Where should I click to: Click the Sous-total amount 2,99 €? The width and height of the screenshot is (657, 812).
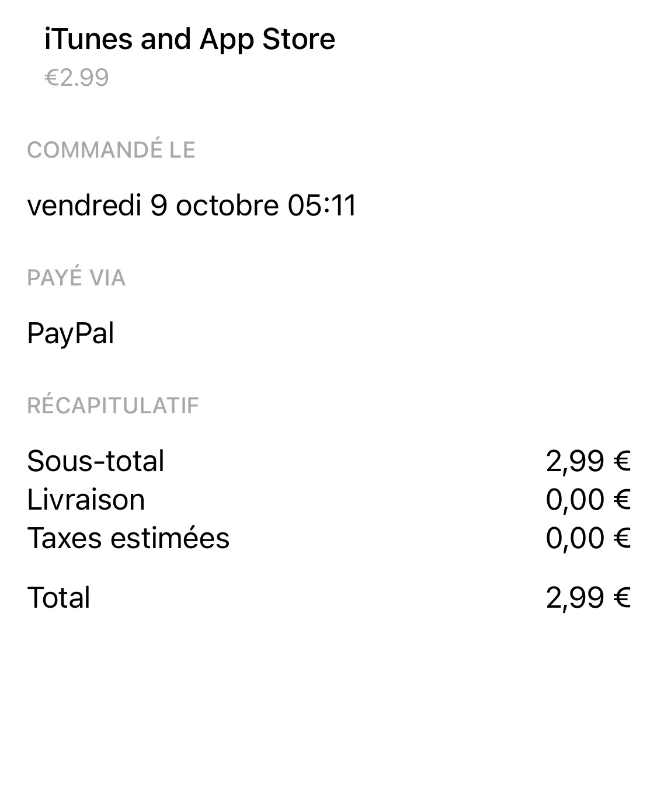(x=588, y=461)
